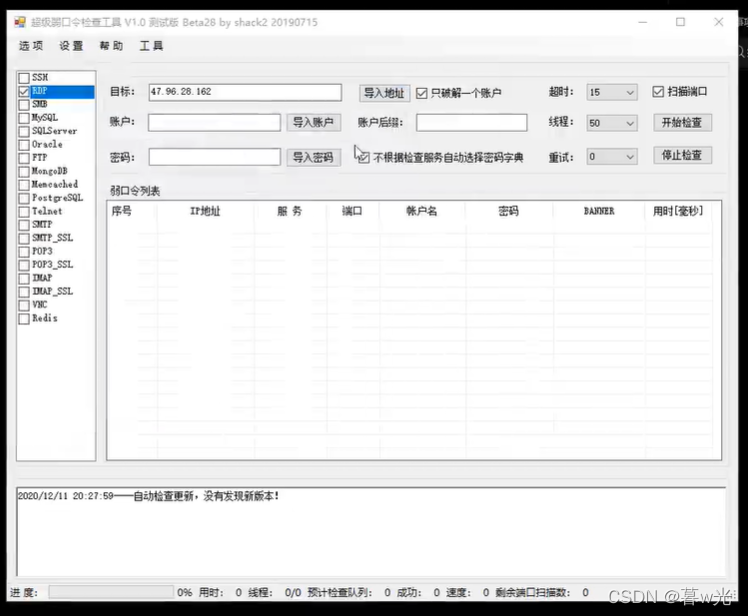
Task: Enable the IMAP_SSL checkbox
Action: (24, 292)
